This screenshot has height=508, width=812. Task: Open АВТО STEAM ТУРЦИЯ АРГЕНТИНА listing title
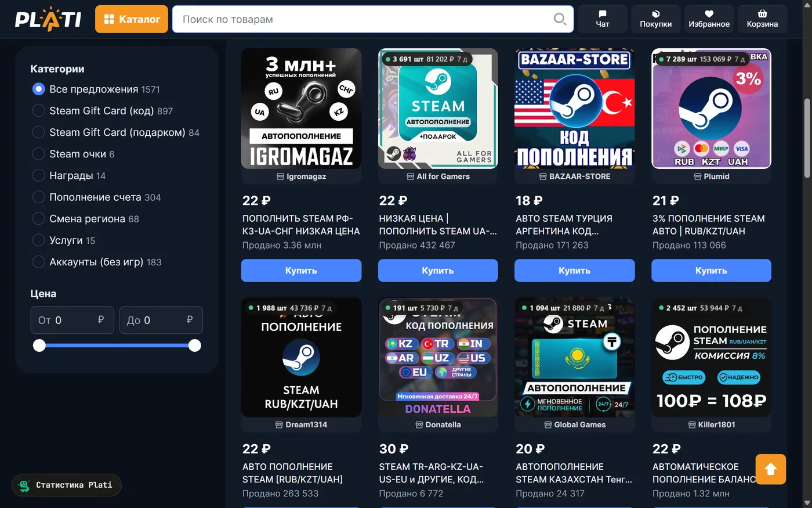(564, 225)
